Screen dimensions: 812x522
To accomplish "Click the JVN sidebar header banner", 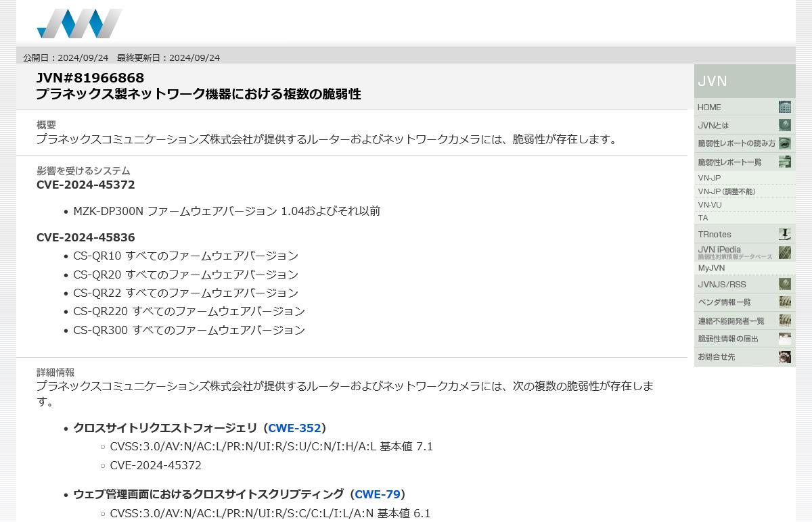I will click(744, 81).
